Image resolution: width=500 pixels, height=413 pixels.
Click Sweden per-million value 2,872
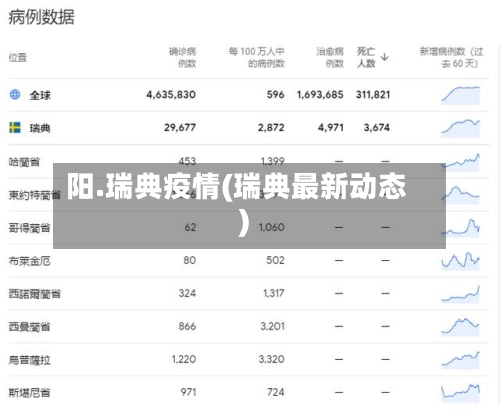pyautogui.click(x=271, y=127)
